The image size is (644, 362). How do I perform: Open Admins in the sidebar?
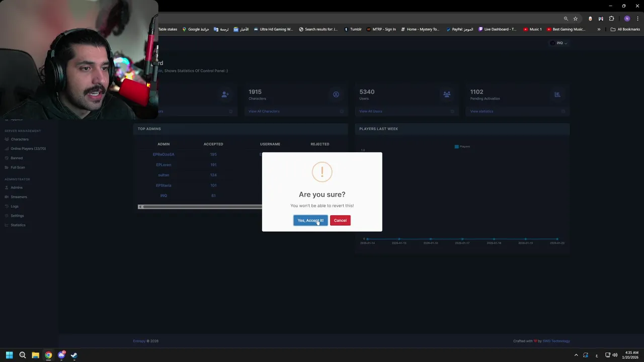pyautogui.click(x=17, y=188)
